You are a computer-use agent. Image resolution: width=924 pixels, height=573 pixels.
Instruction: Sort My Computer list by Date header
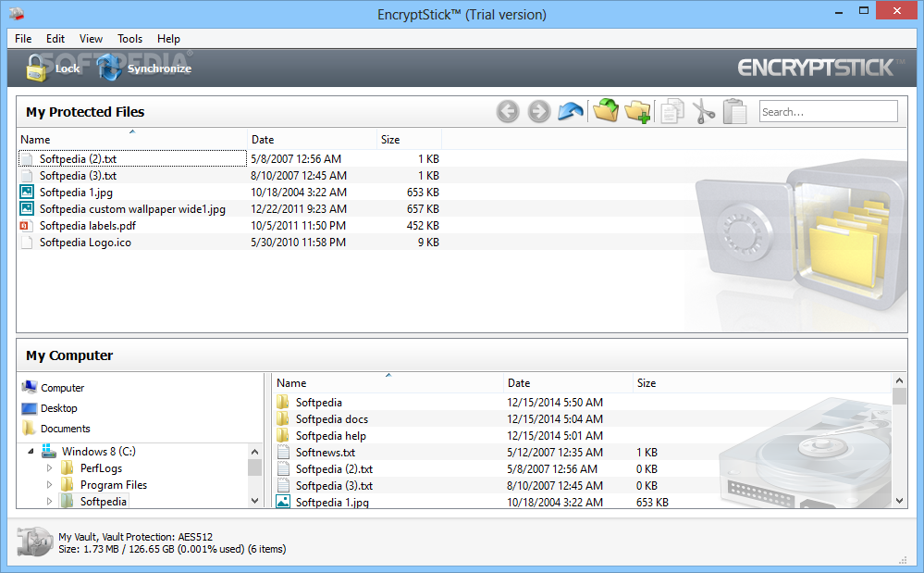pyautogui.click(x=568, y=382)
